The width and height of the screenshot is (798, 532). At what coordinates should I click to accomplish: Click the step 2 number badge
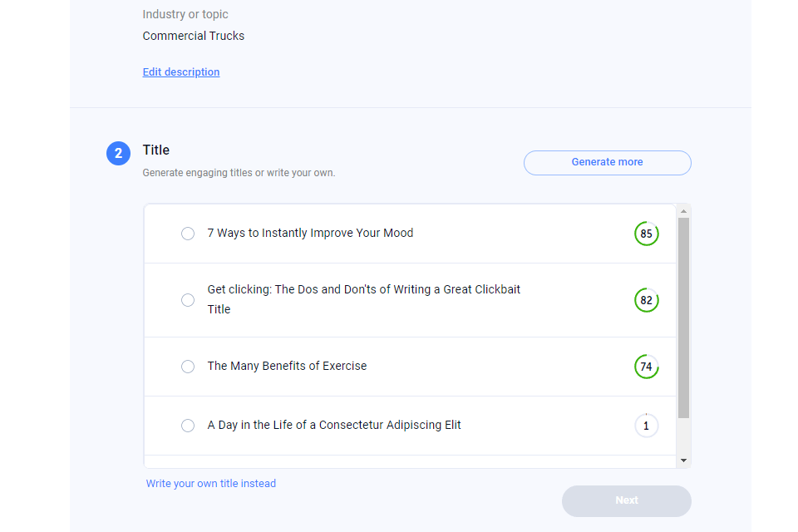click(118, 154)
